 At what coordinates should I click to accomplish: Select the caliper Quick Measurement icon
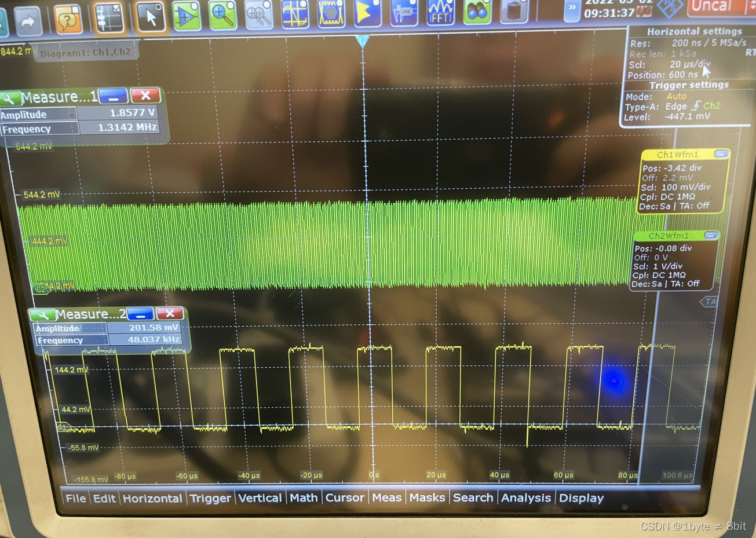coord(404,13)
